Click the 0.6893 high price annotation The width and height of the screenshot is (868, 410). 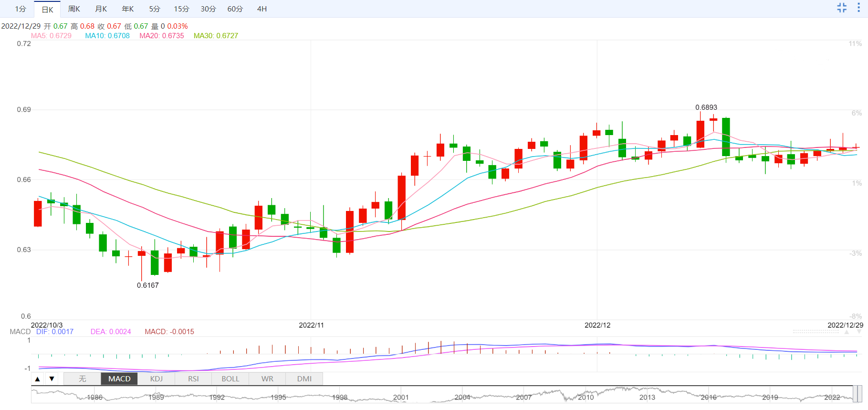[x=706, y=107]
